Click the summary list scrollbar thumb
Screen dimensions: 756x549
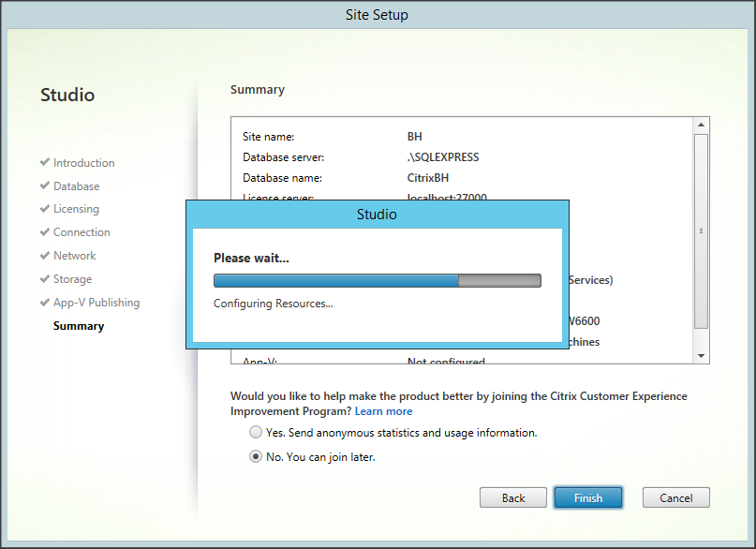click(701, 230)
